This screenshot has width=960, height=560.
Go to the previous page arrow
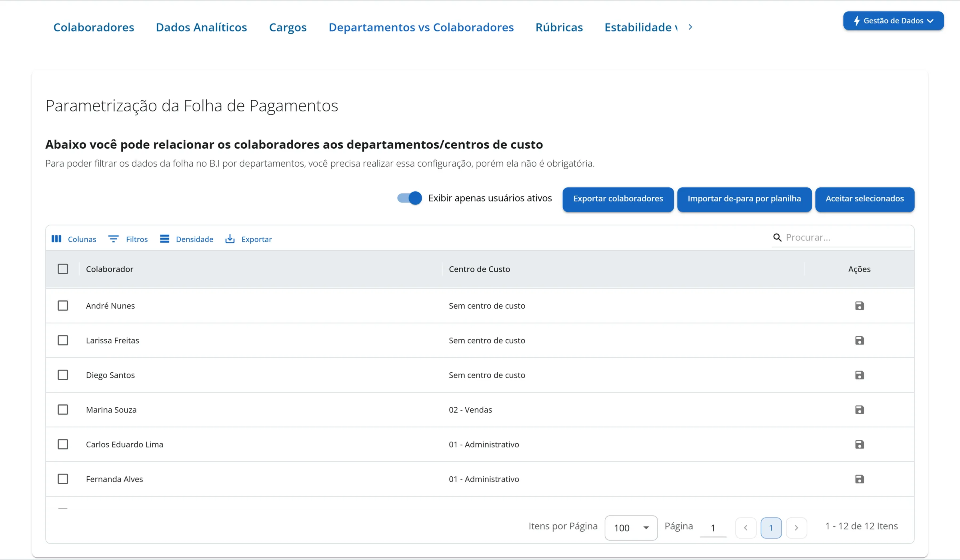(x=746, y=528)
